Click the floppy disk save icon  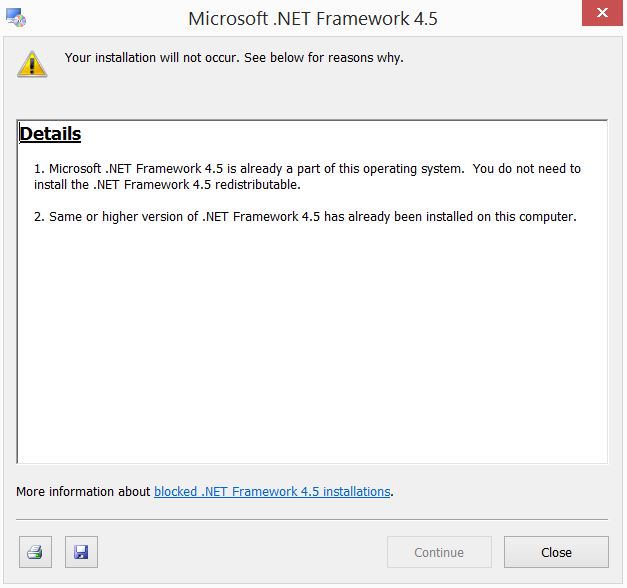click(x=81, y=552)
